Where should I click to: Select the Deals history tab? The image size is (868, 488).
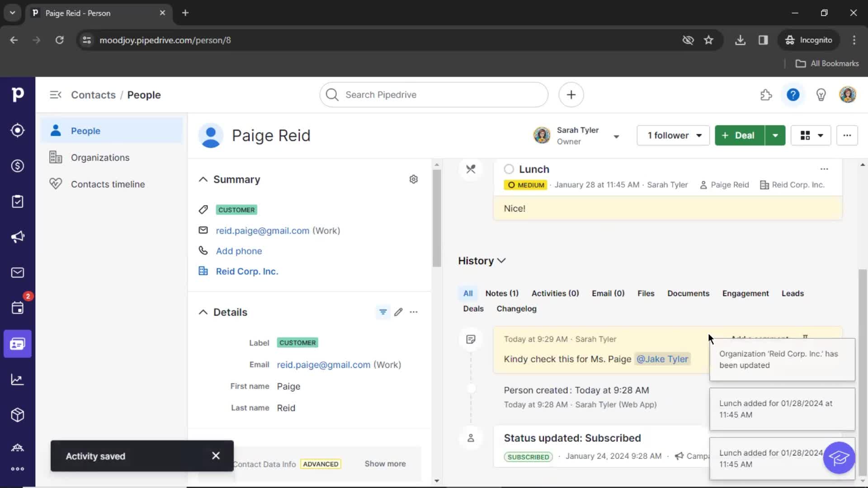pos(473,309)
